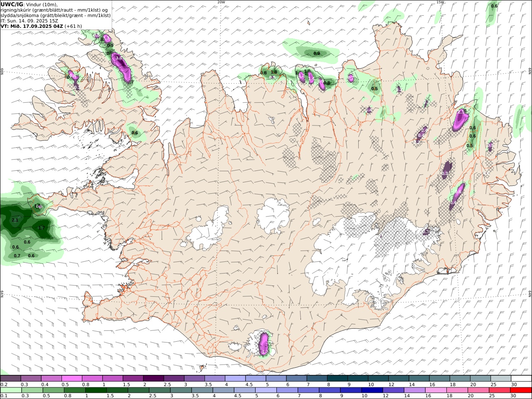Click the 'VT: Mið. 17.09.2025 04Z' valid time
Image resolution: width=532 pixels, height=399 pixels.
click(32, 26)
